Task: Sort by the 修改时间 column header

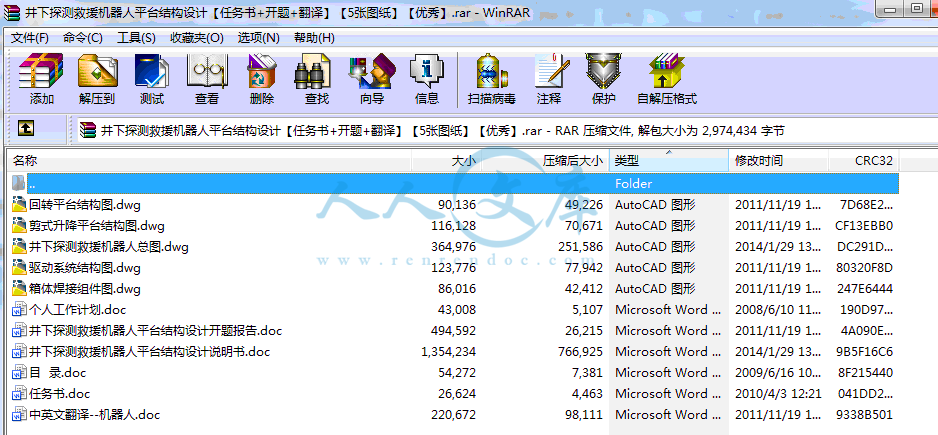Action: 779,160
